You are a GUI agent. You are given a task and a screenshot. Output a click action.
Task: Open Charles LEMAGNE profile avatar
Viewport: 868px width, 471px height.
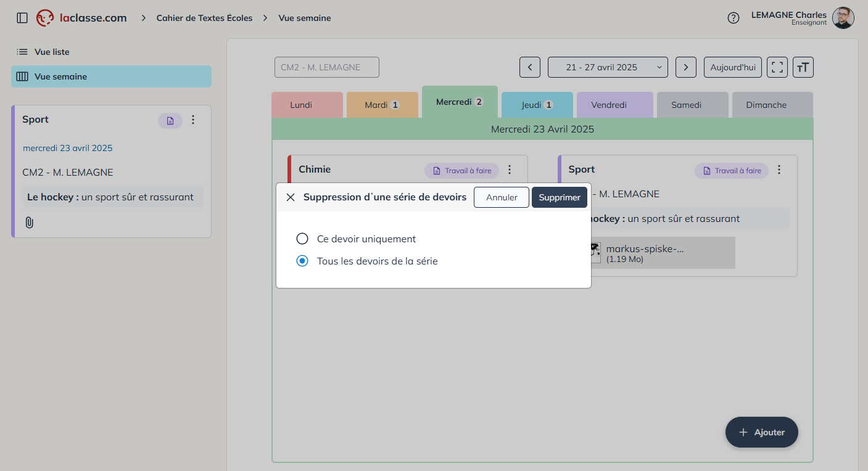(843, 18)
